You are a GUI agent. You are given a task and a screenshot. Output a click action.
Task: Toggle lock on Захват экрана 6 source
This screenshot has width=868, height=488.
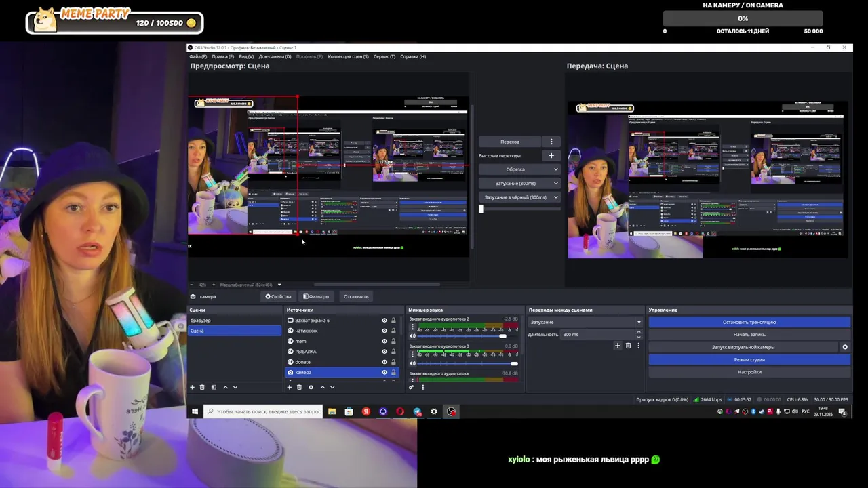393,321
